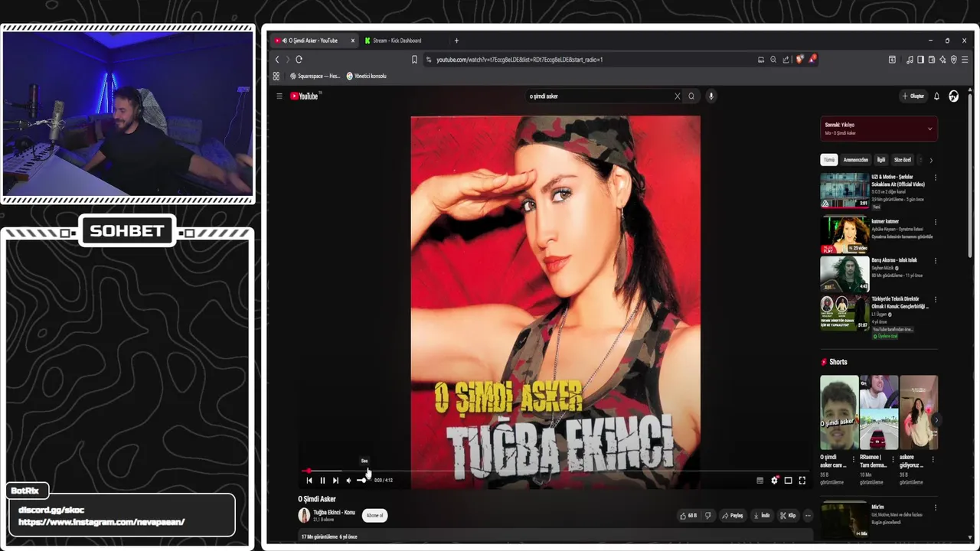The height and width of the screenshot is (551, 980).
Task: Close the O Şimdi Asker YouTube tab
Action: click(353, 41)
